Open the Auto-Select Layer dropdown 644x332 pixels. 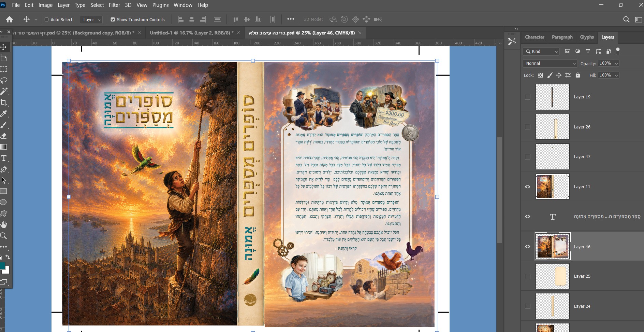pyautogui.click(x=91, y=19)
